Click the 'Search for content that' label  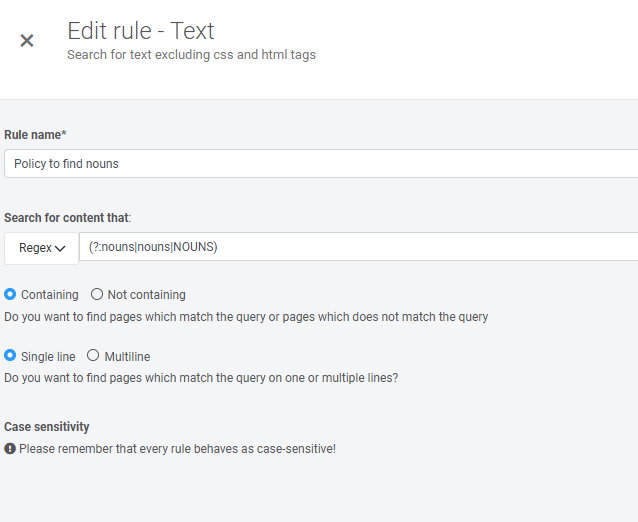tap(68, 218)
